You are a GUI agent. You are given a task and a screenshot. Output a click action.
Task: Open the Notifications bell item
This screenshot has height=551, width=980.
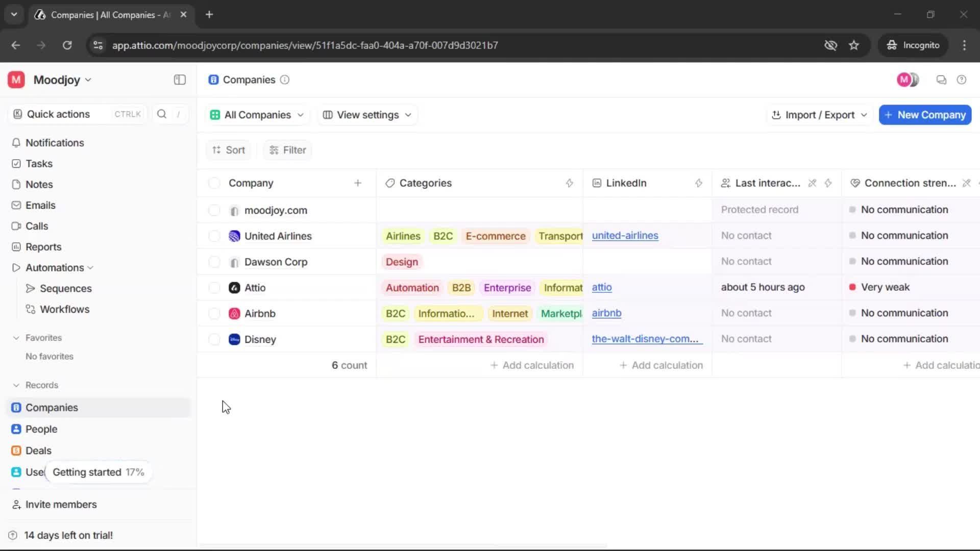(x=55, y=143)
